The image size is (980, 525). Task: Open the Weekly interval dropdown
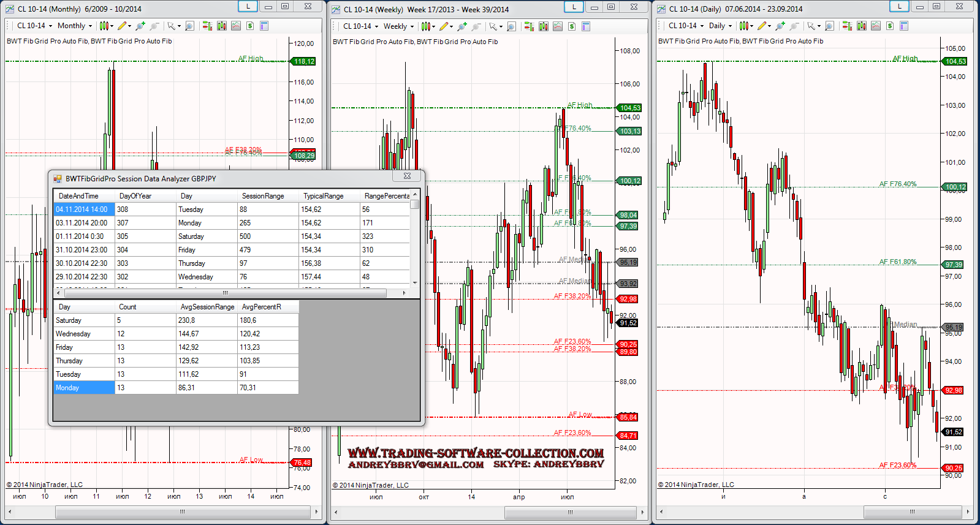[x=399, y=26]
